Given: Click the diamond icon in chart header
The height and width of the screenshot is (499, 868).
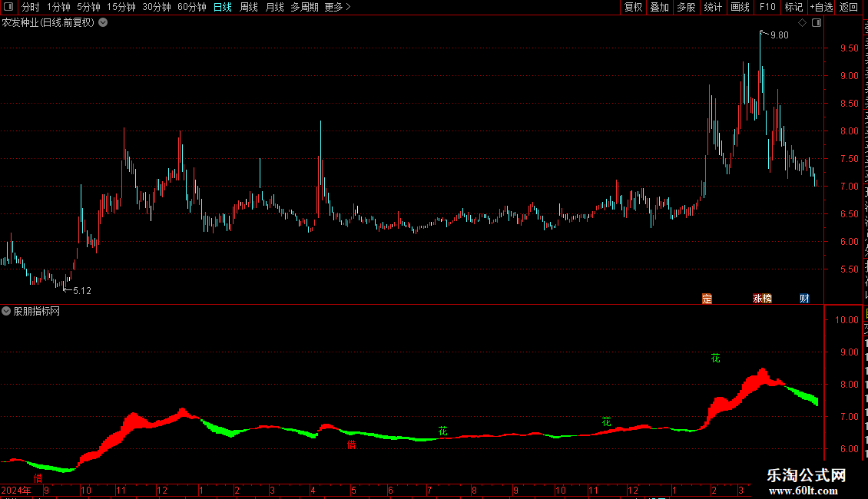Looking at the screenshot, I should pos(802,23).
